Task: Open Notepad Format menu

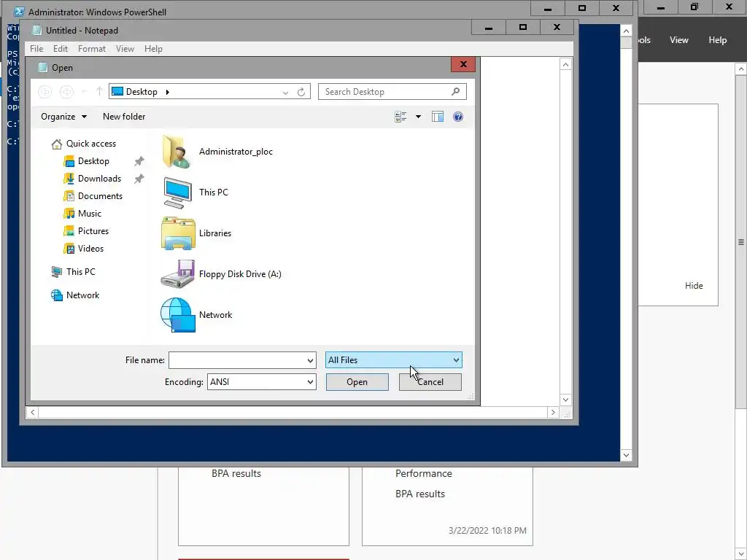Action: 91,49
